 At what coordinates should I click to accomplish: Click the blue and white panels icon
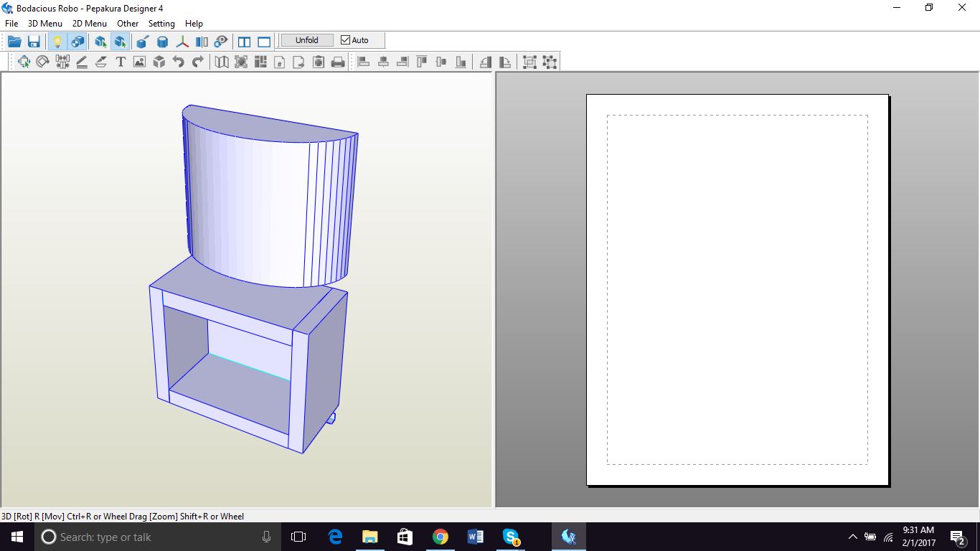point(202,42)
